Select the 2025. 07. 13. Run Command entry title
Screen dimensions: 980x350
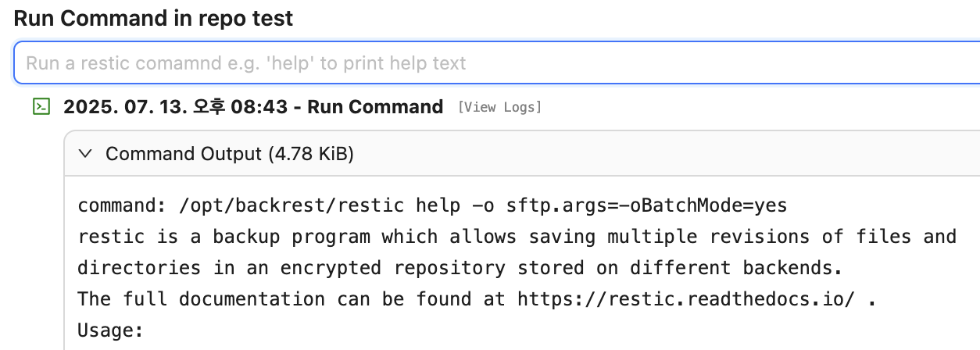[x=253, y=107]
